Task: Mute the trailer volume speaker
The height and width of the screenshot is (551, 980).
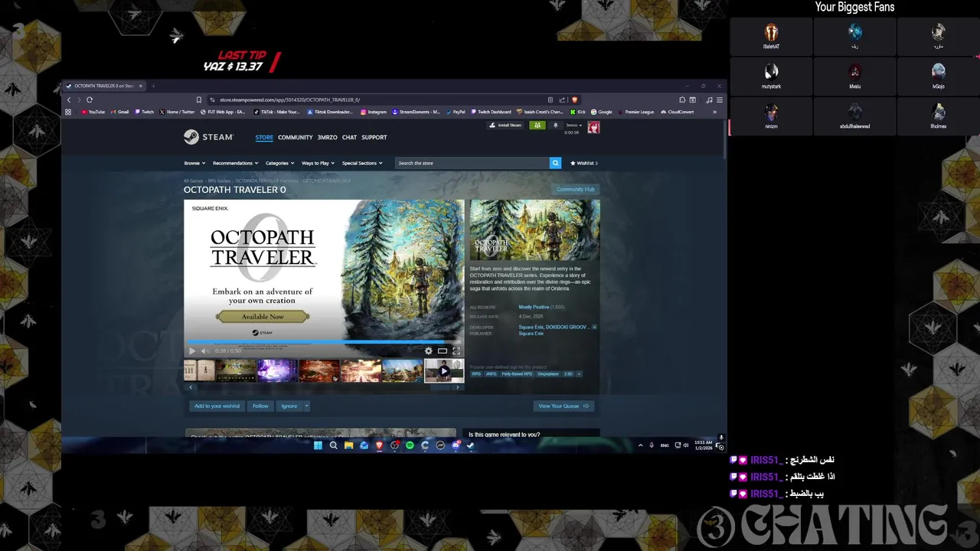Action: (204, 350)
